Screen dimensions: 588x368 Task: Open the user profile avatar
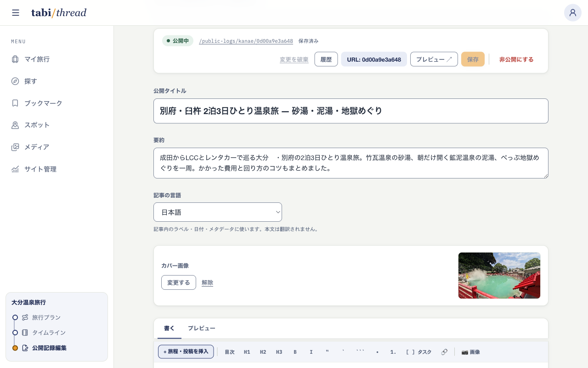click(x=573, y=12)
